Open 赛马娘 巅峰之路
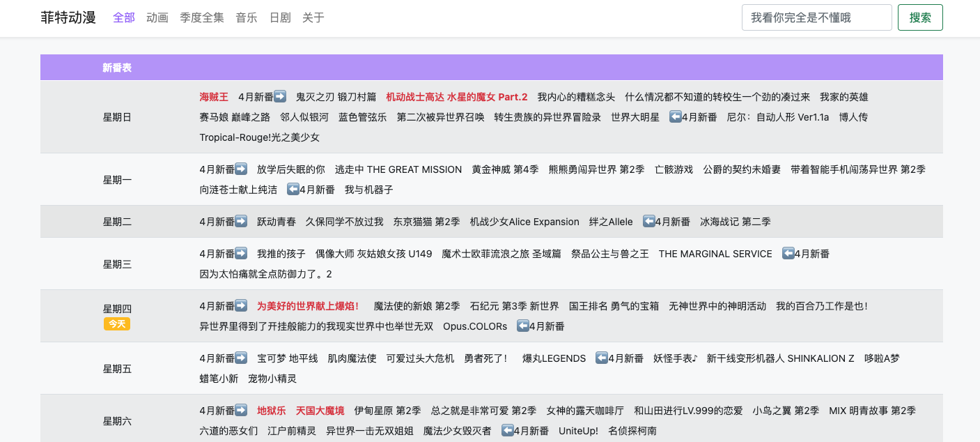 235,117
